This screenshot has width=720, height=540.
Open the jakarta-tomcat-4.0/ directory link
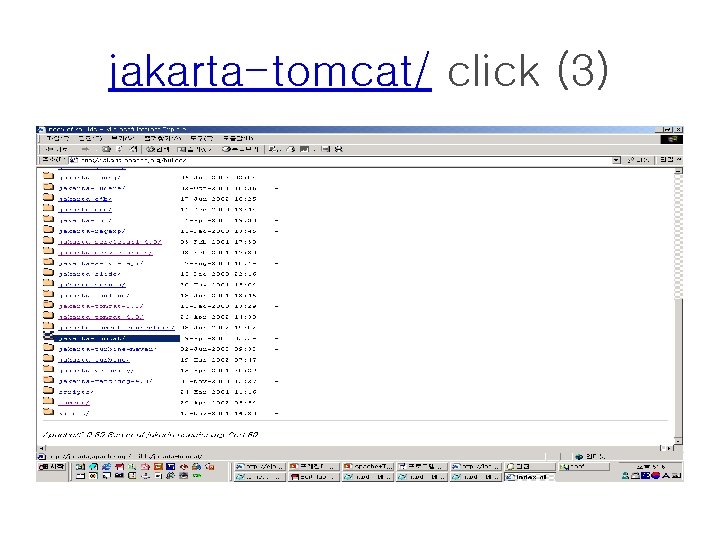coord(101,317)
